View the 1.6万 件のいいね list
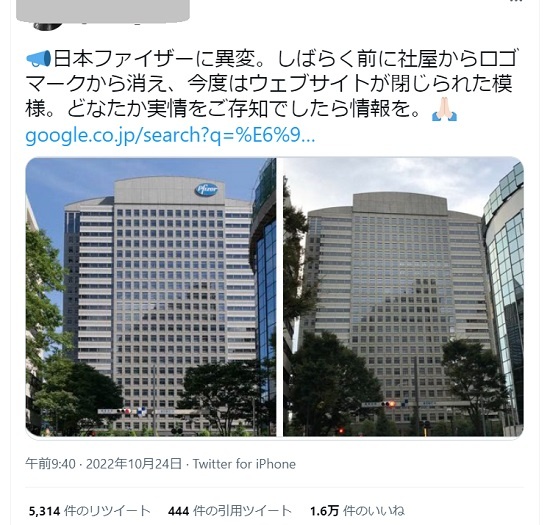 [357, 511]
